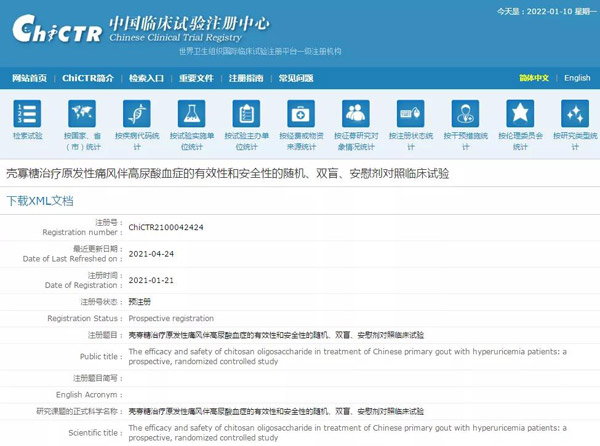
Task: Open 常见问题 FAQ menu
Action: pos(296,78)
